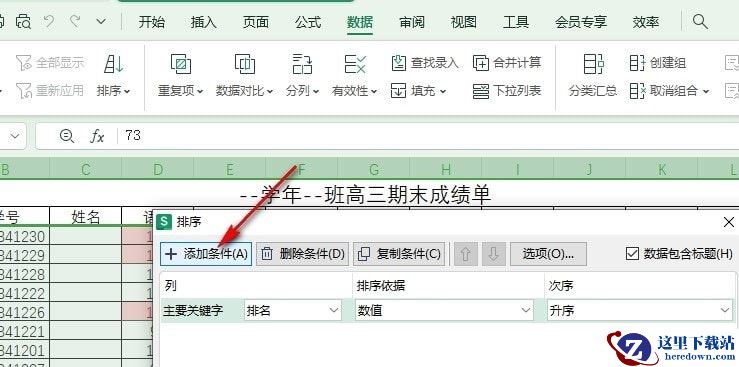Screen dimensions: 739x367
Task: Click the 数据对比 icon
Action: [x=245, y=64]
